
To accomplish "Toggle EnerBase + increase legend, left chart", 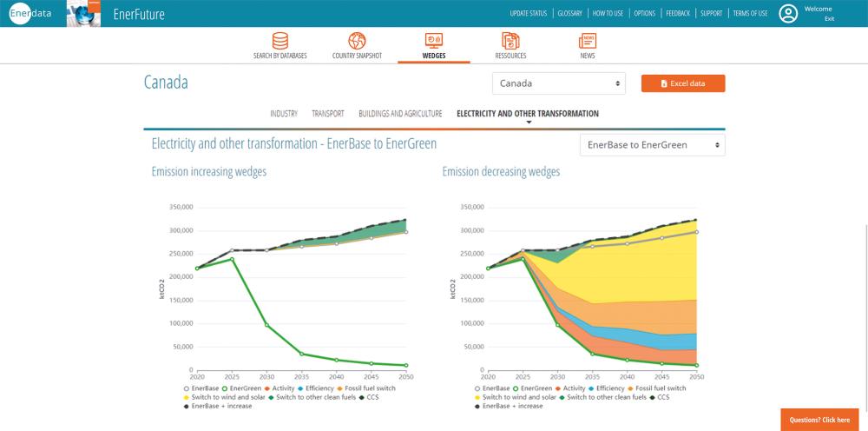I will tap(218, 406).
